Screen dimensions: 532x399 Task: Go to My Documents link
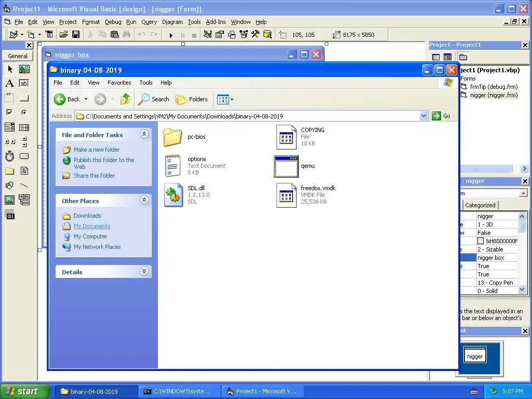(x=92, y=226)
